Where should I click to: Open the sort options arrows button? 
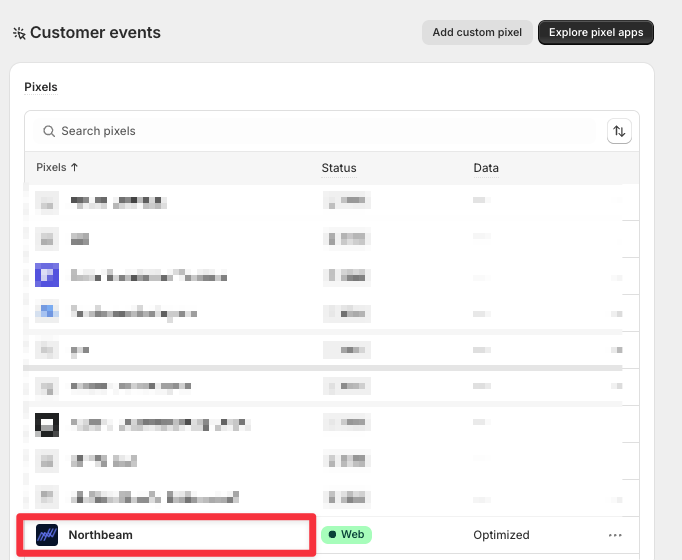click(x=619, y=131)
